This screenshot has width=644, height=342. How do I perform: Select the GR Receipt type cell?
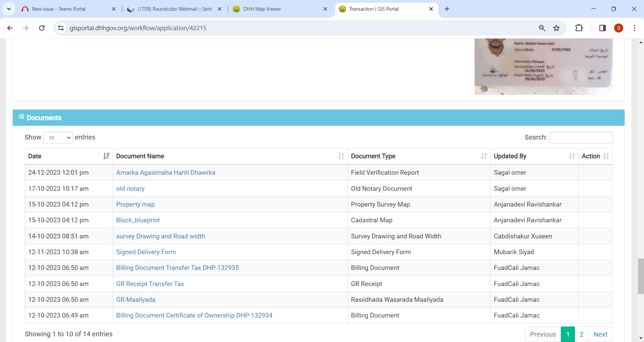point(419,284)
